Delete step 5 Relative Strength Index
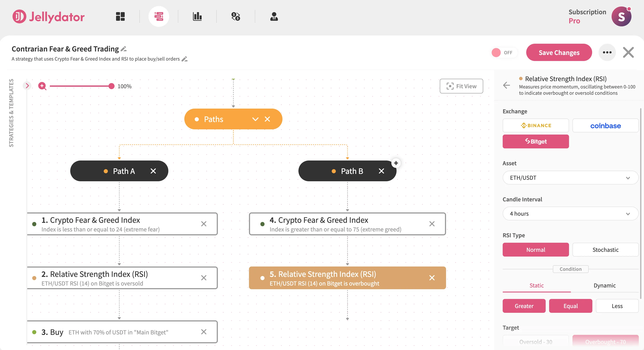Viewport: 644px width, 350px height. (432, 278)
